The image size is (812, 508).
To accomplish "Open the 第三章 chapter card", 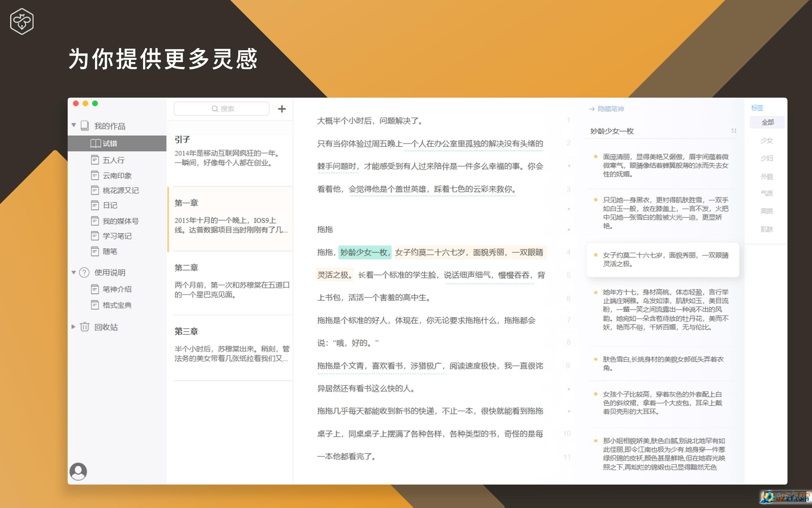I will [x=230, y=348].
